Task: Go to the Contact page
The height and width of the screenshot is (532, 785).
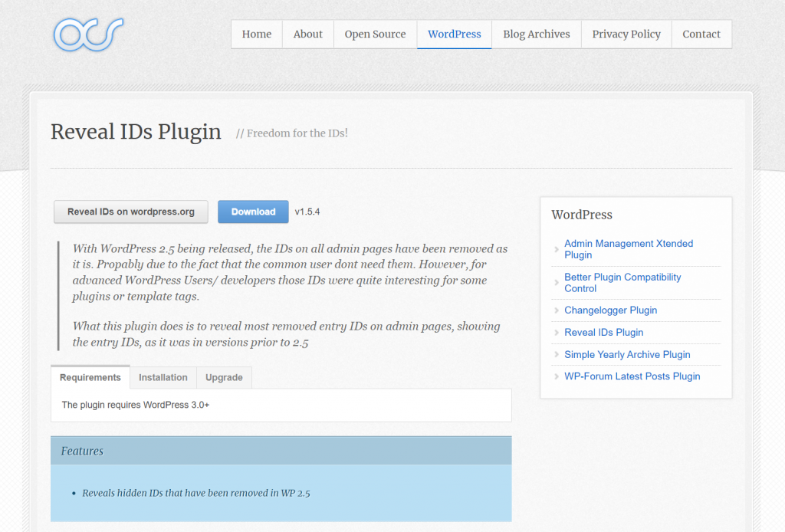Action: [x=701, y=34]
